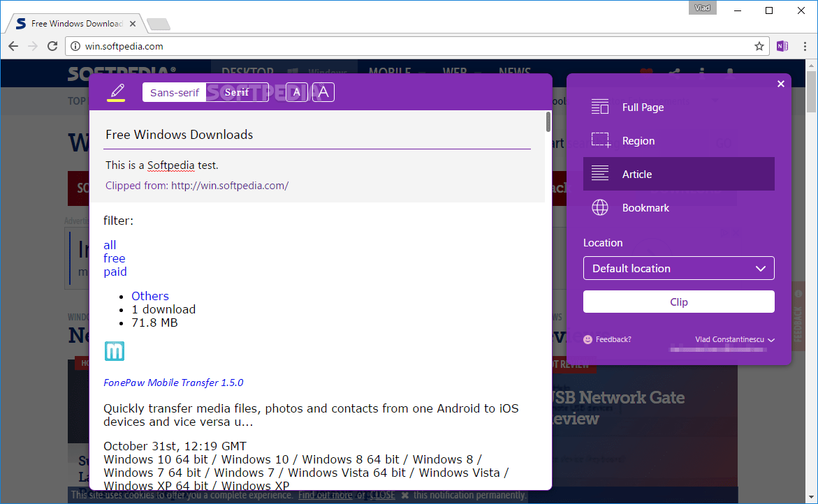Screen dimensions: 818x504
Task: Open FonePaw Mobile Transfer 1.5.0 link
Action: [x=173, y=383]
